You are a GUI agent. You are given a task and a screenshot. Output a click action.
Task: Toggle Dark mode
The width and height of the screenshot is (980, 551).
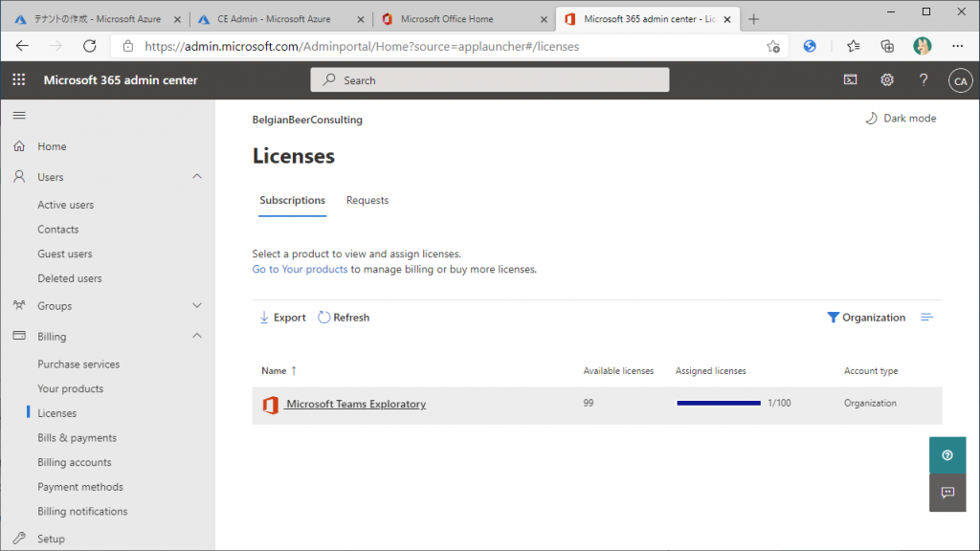click(901, 118)
